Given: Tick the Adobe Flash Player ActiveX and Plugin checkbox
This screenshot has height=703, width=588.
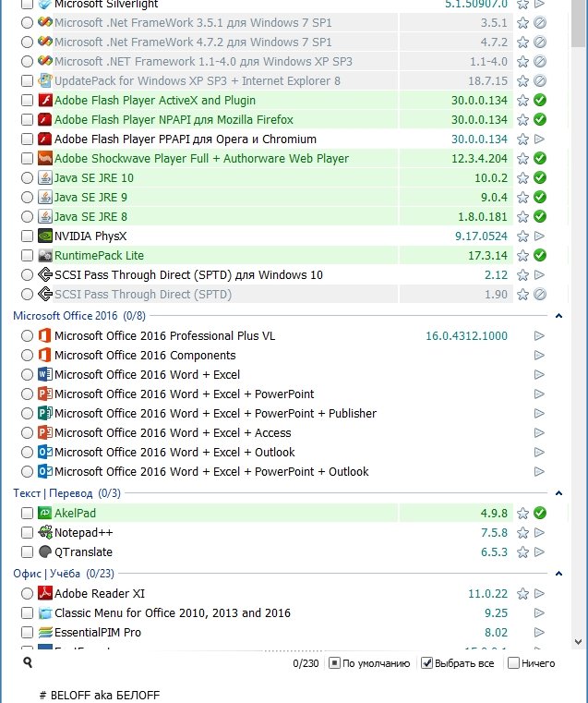Looking at the screenshot, I should (x=28, y=101).
